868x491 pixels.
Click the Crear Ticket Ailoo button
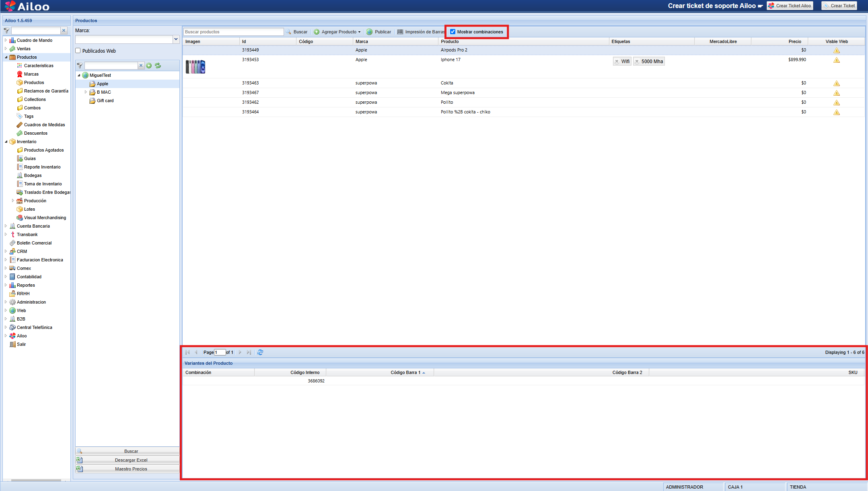790,6
